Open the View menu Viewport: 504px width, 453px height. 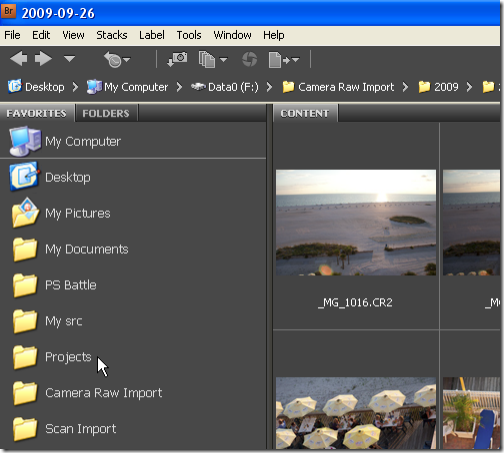click(73, 35)
